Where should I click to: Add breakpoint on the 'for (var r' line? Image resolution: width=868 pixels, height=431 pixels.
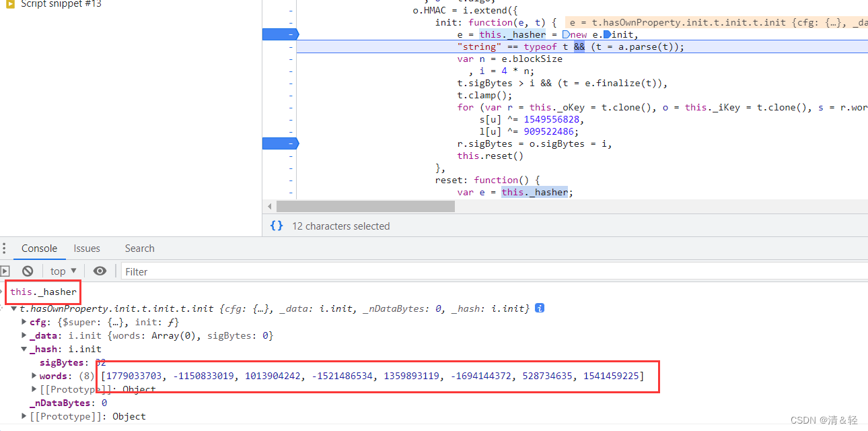pyautogui.click(x=291, y=107)
